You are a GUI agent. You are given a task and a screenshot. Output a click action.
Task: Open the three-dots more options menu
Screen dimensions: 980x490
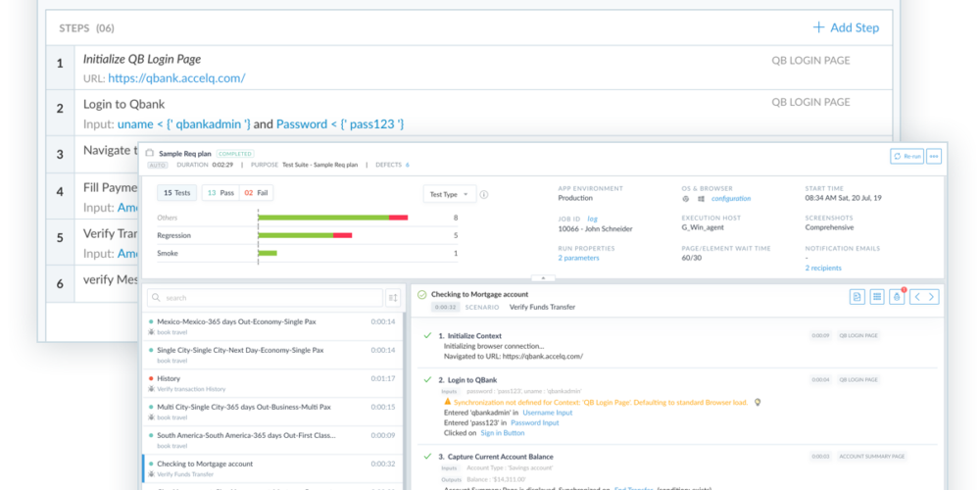[933, 157]
